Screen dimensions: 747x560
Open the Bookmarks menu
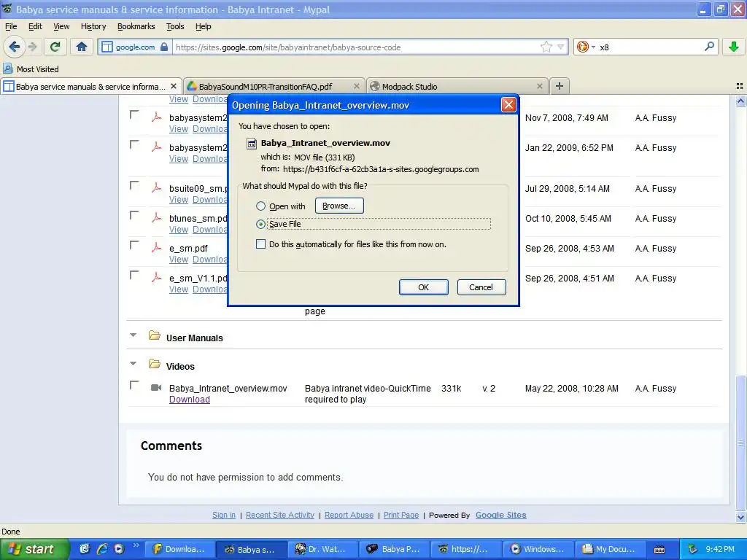136,26
